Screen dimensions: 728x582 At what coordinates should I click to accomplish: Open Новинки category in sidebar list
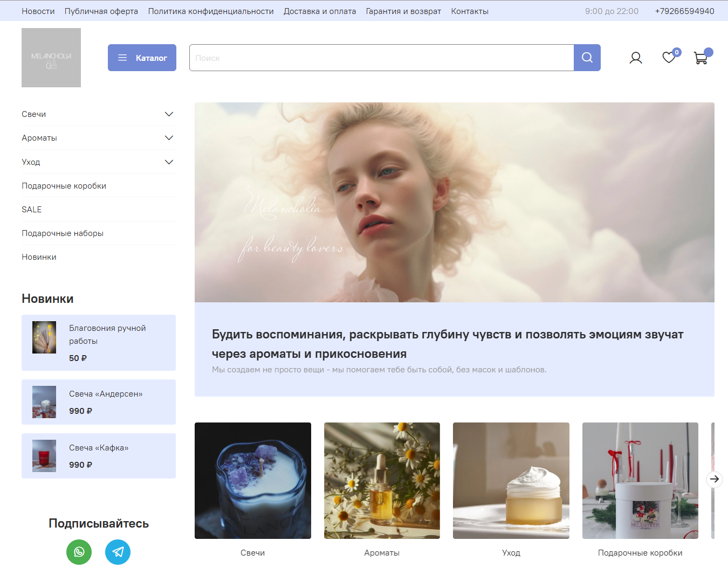point(39,257)
